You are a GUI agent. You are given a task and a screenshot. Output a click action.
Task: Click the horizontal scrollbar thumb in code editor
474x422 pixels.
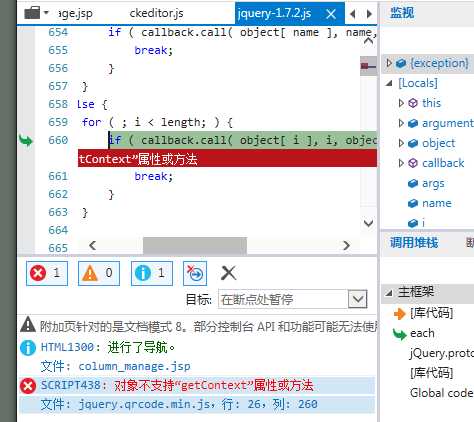(x=195, y=246)
